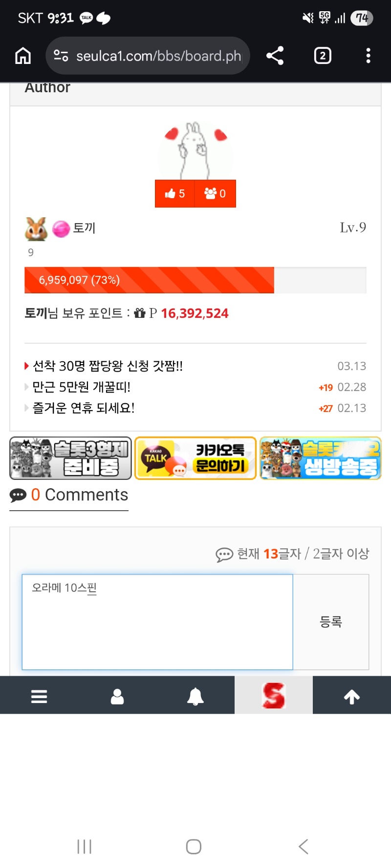Focus the comment text box with 오라메 10스핀
Viewport: 391px width, 868px height.
pos(157,622)
